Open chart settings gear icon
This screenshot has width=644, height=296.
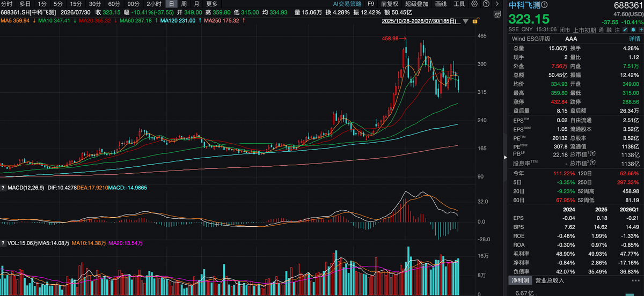(x=474, y=4)
